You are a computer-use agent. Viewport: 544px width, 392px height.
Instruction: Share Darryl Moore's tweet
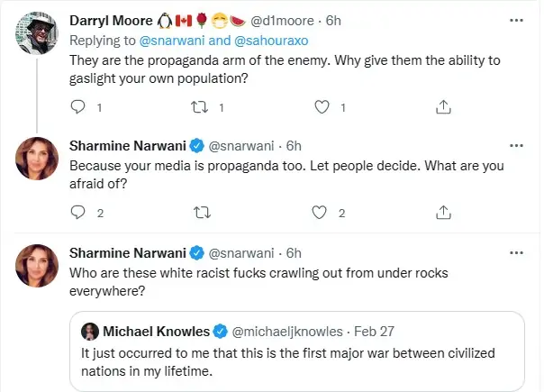click(x=443, y=106)
